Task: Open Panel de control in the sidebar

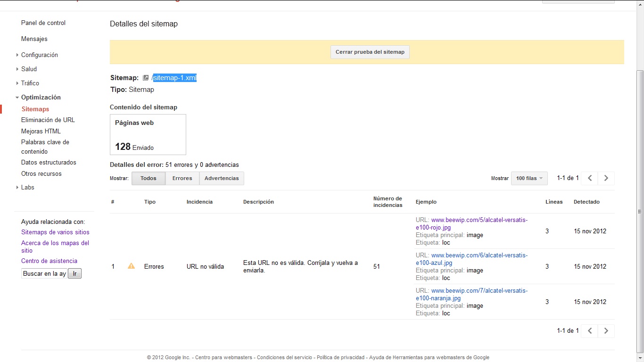Action: coord(43,23)
